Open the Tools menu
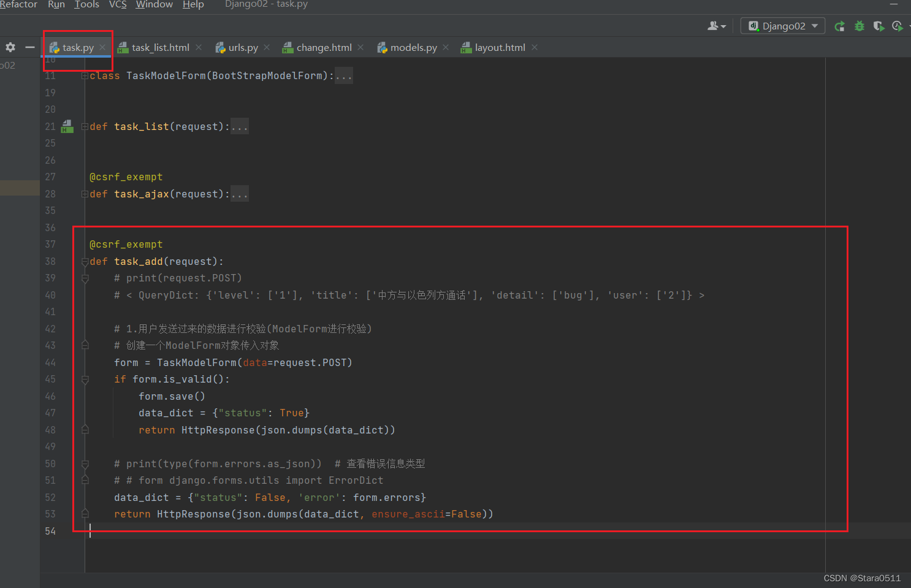Viewport: 911px width, 588px height. coord(87,4)
